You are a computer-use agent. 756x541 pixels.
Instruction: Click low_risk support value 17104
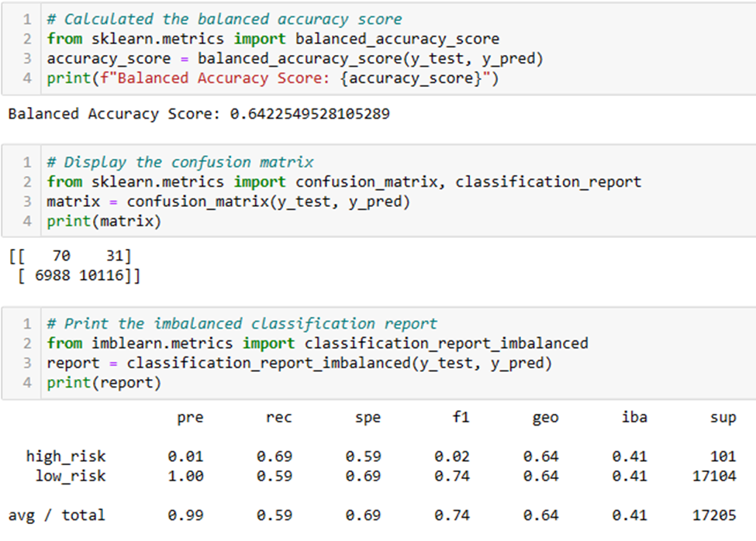[x=715, y=476]
